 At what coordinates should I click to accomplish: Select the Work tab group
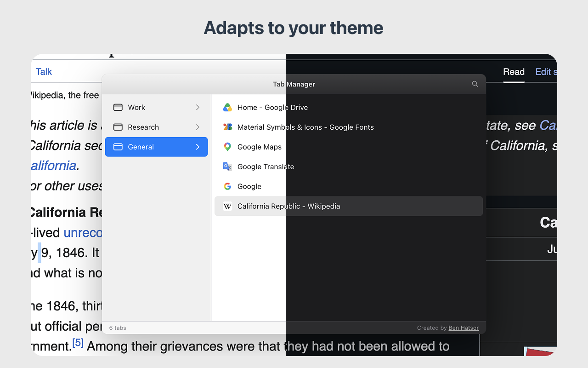point(156,107)
